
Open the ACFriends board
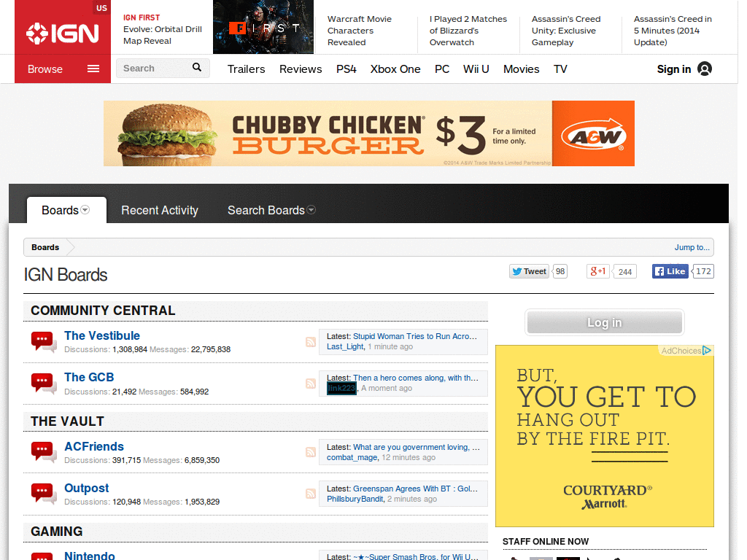pyautogui.click(x=94, y=446)
